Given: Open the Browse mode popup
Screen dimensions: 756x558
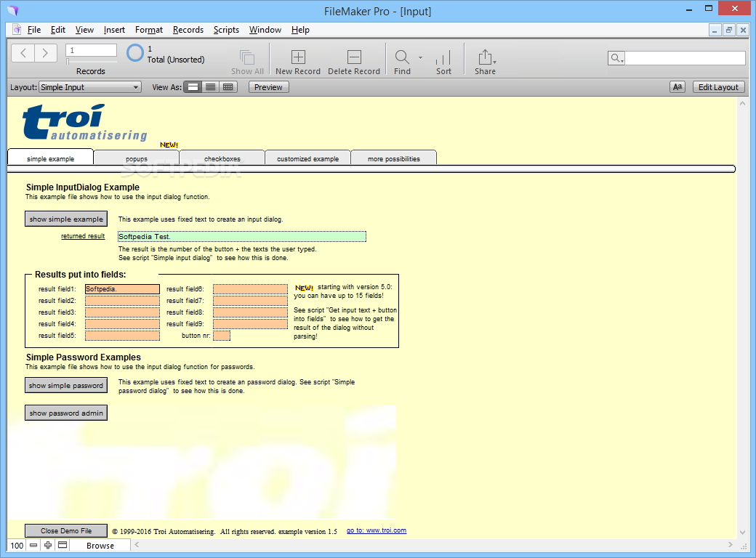Looking at the screenshot, I should 100,546.
